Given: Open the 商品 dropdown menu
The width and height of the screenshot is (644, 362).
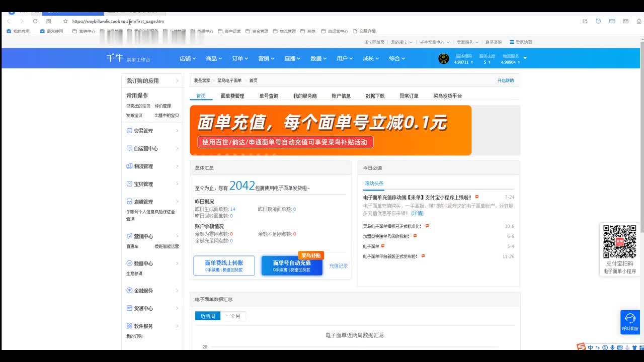Looking at the screenshot, I should [214, 59].
